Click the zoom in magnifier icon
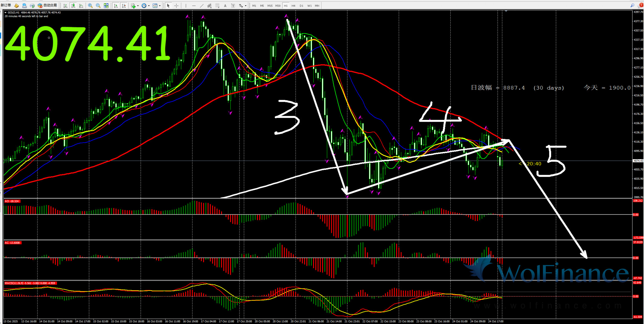The image size is (644, 324). click(90, 6)
